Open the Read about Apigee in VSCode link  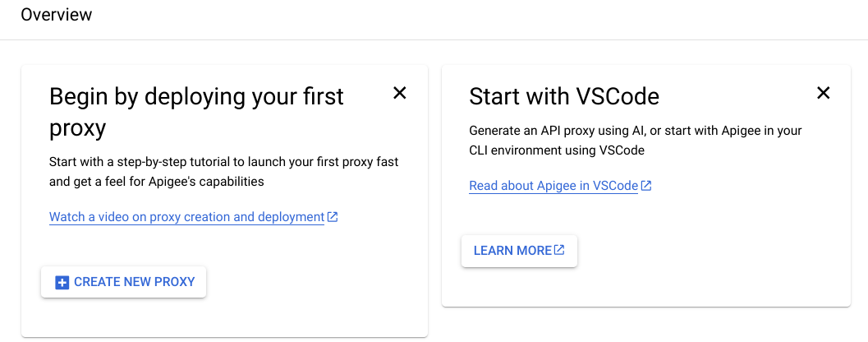[x=553, y=186]
